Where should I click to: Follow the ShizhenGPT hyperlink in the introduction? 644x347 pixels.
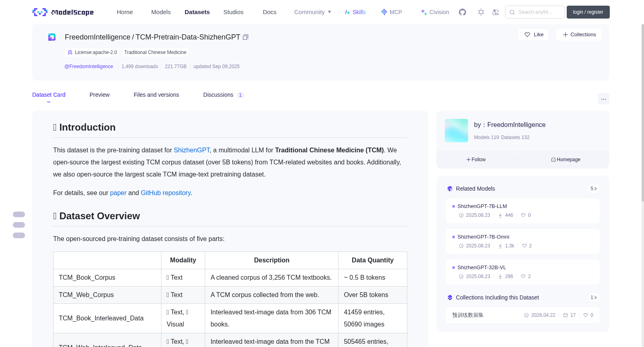(x=192, y=150)
